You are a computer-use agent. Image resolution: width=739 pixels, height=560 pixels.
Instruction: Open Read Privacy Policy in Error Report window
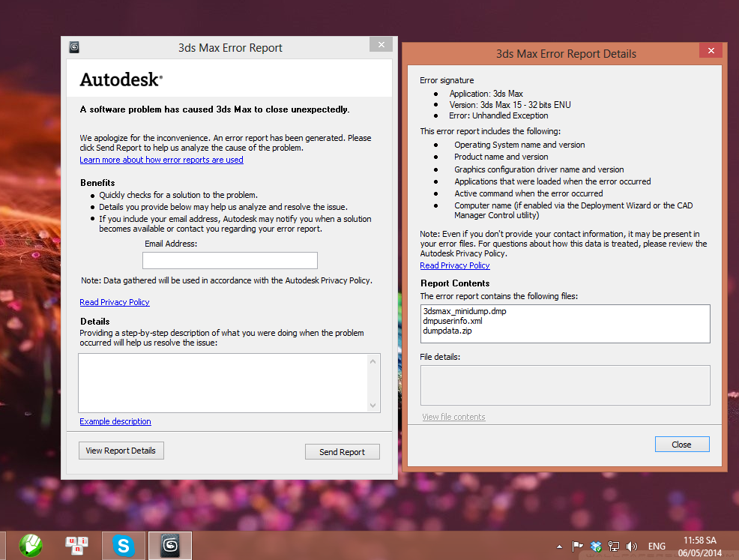115,302
